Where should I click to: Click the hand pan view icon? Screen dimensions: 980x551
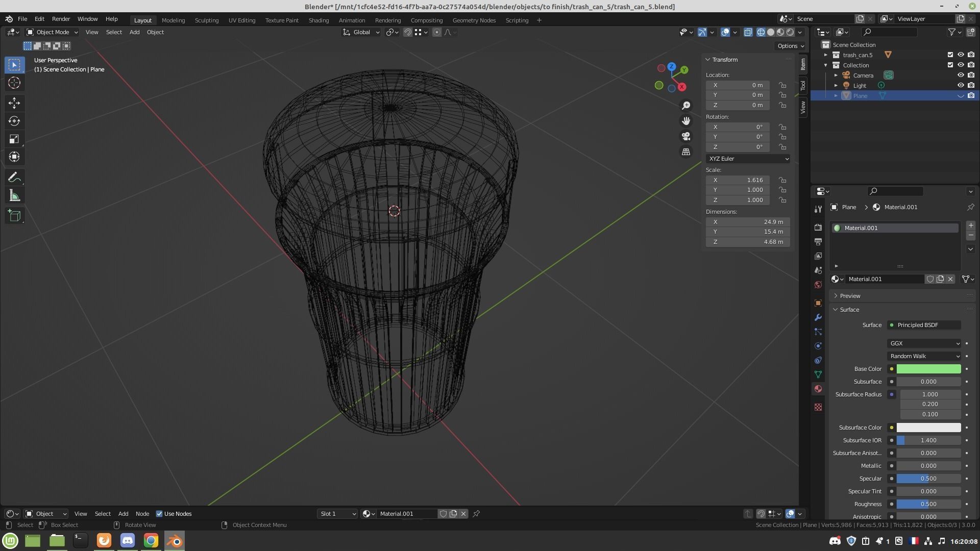pos(686,121)
